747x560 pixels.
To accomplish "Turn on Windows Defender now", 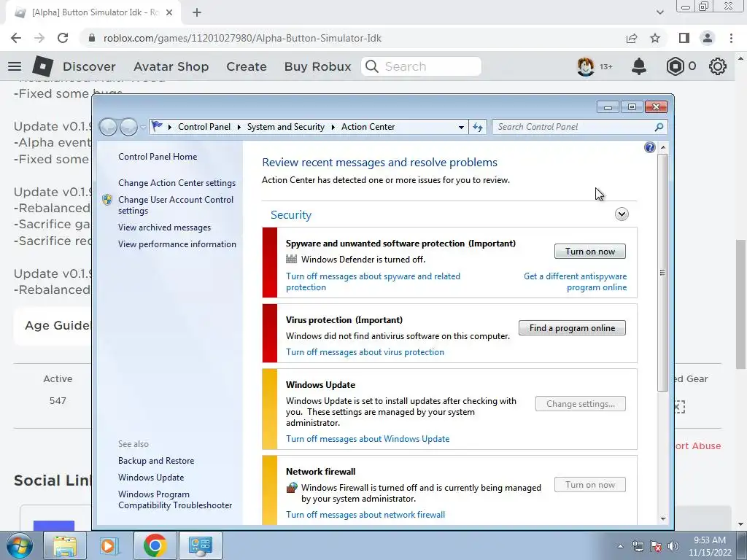I will click(589, 252).
